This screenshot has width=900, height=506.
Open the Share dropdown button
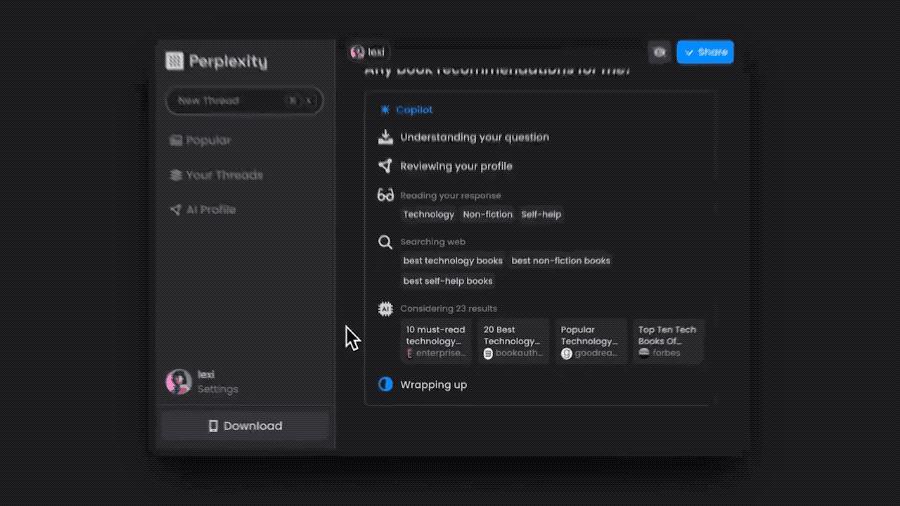pyautogui.click(x=705, y=52)
